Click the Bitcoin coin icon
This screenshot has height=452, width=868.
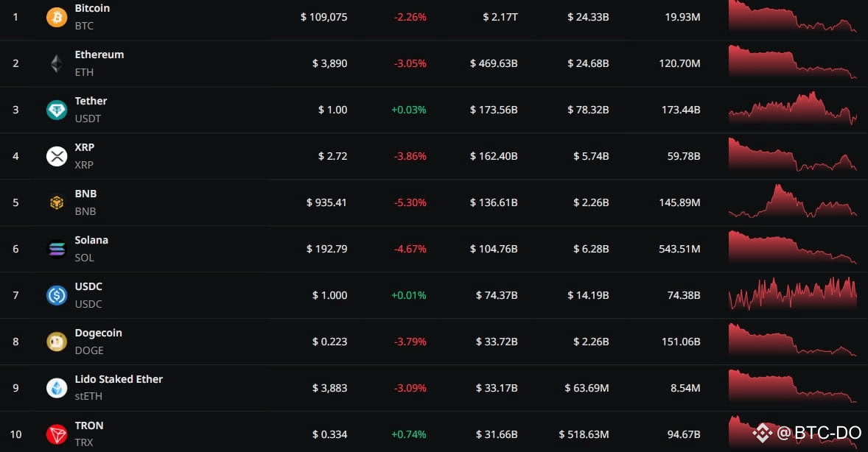pos(57,17)
